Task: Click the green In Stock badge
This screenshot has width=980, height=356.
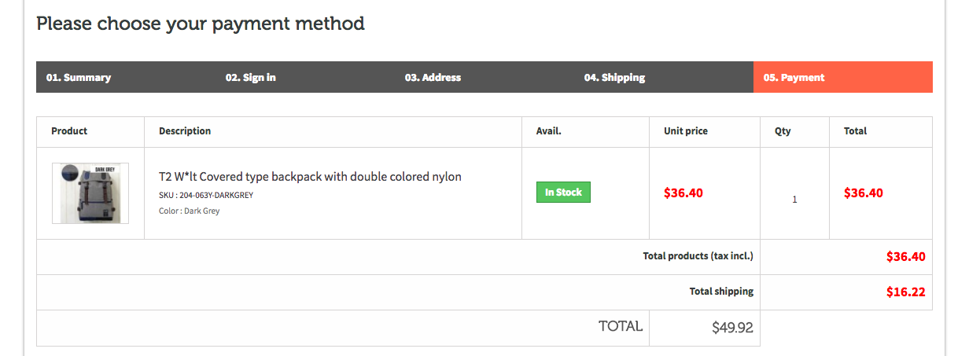Action: pos(563,193)
